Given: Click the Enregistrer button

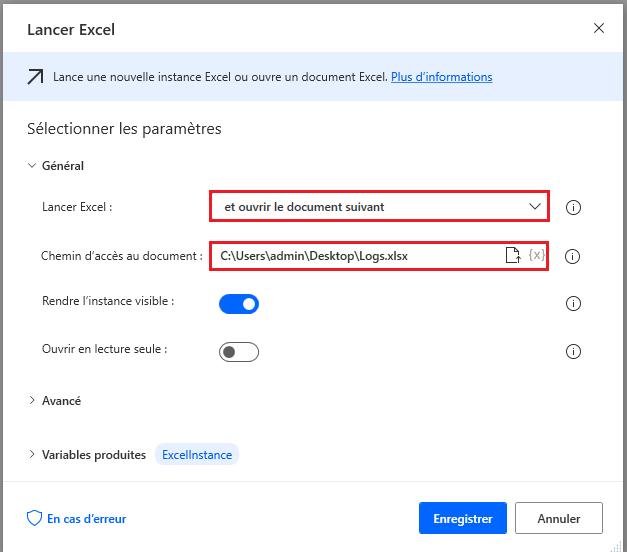Looking at the screenshot, I should pyautogui.click(x=463, y=519).
